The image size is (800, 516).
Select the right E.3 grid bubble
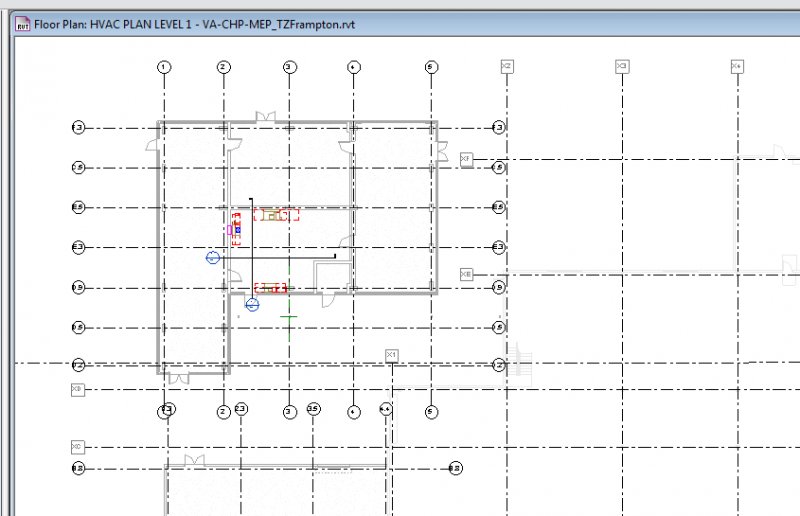[499, 248]
